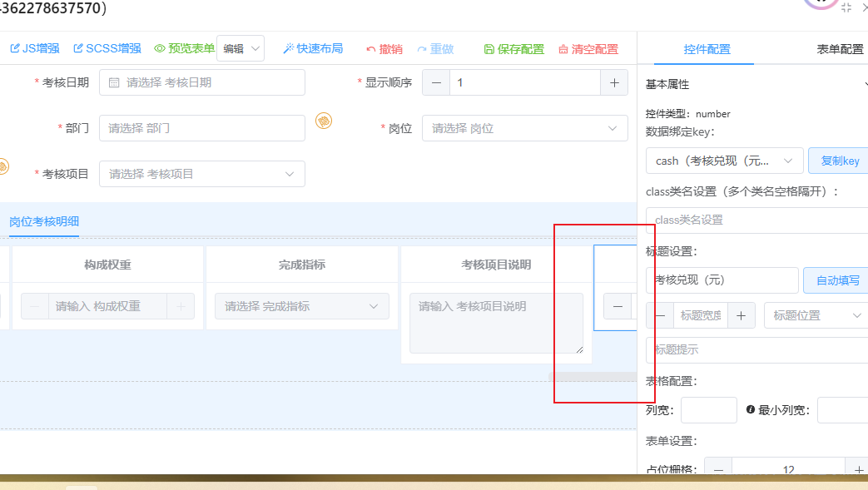
Task: Click the 撤销 undo button
Action: [x=384, y=49]
